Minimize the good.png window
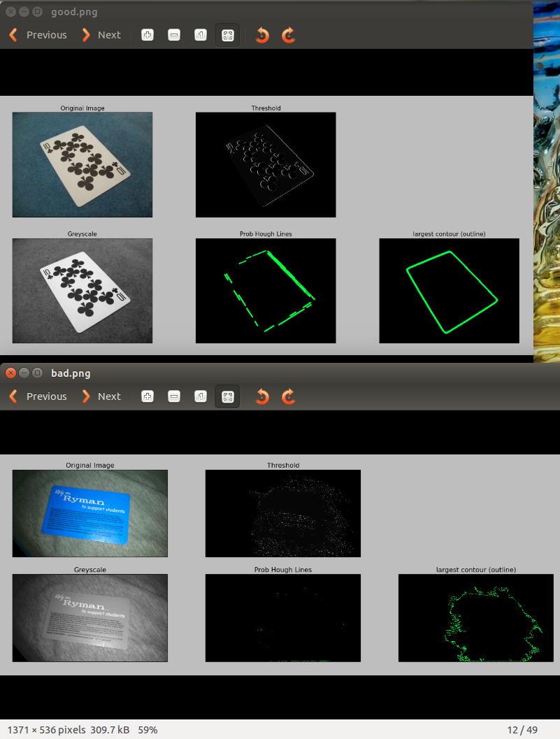The image size is (560, 739). coord(24,12)
